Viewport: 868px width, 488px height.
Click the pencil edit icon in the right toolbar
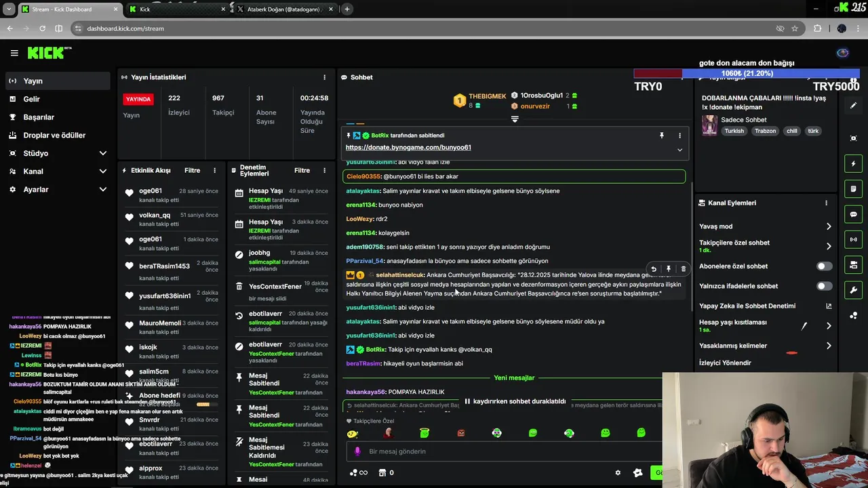pyautogui.click(x=854, y=106)
